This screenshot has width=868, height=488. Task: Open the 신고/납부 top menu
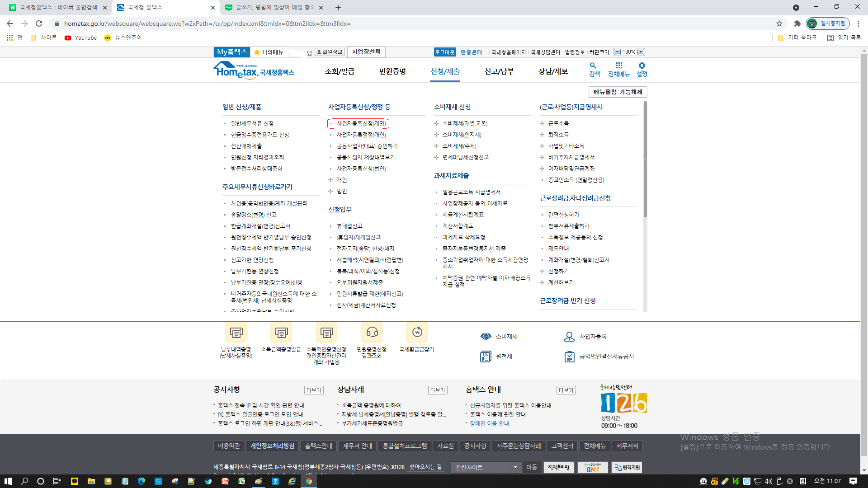point(499,71)
